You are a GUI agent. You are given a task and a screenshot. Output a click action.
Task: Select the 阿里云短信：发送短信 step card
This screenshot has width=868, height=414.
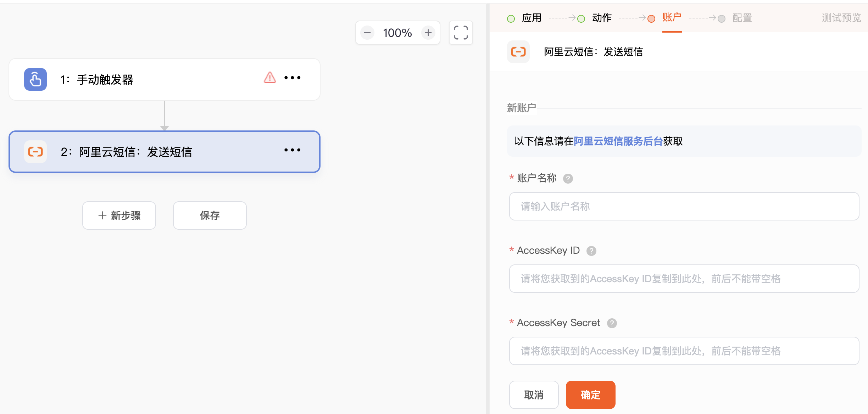[165, 152]
